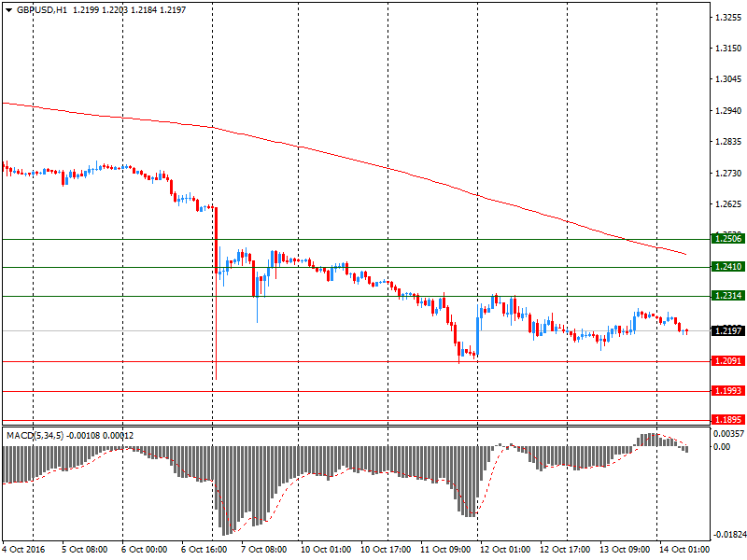Select the 1.1993 red support label
This screenshot has width=747, height=560.
pos(728,391)
